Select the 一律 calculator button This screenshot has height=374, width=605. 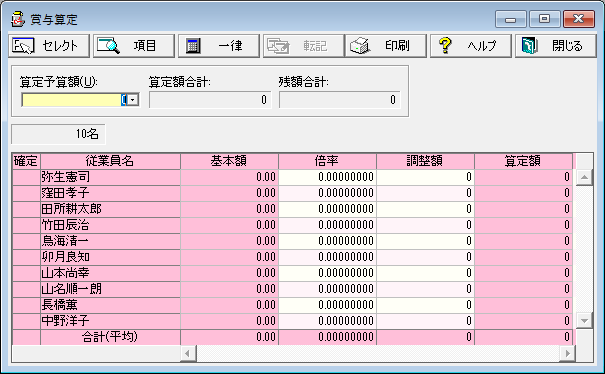[219, 46]
